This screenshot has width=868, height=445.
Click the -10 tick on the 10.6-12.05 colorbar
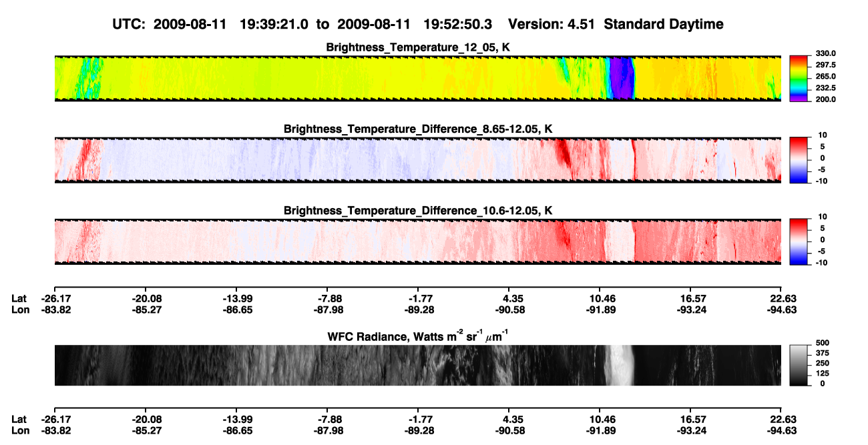(x=821, y=262)
